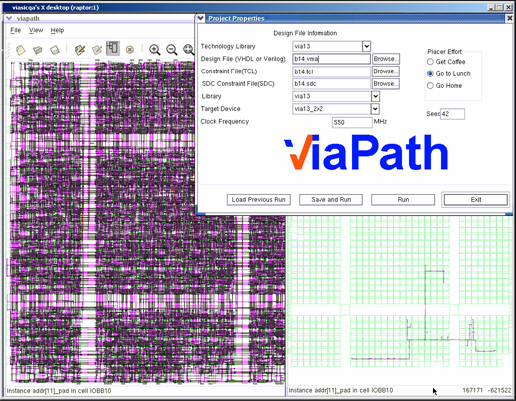Click the toolbar drag handle grip

[8, 50]
